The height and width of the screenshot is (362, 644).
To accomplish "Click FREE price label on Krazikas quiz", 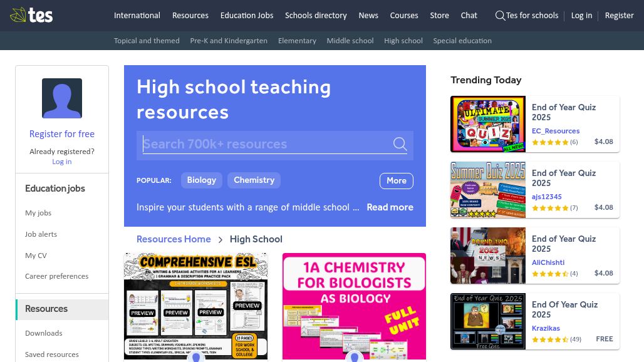I will click(605, 339).
